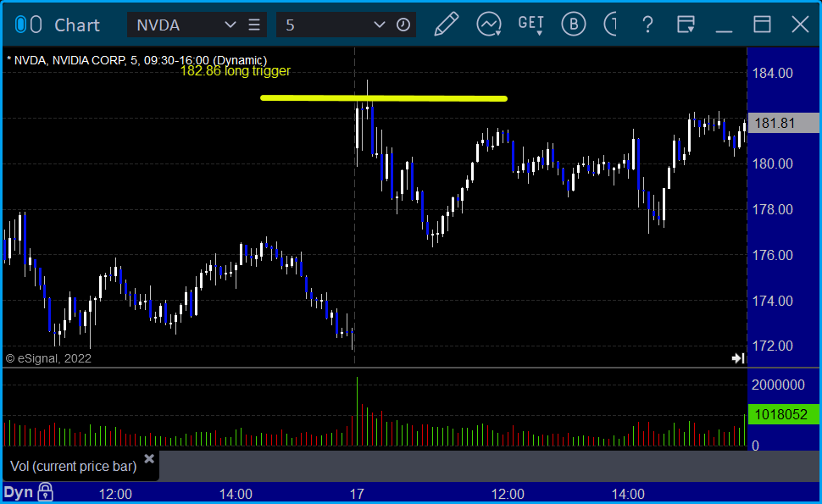Open the window layout dropdown icon
The width and height of the screenshot is (822, 504).
pos(686,25)
